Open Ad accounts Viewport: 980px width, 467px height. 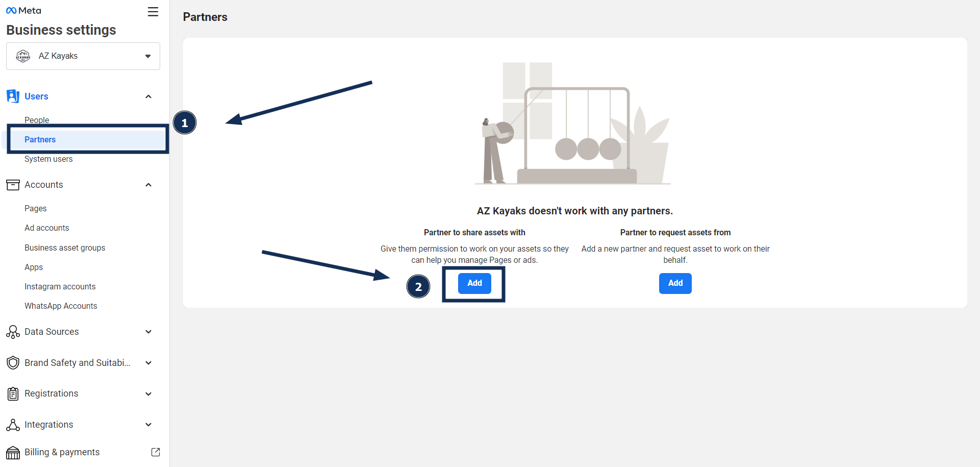(x=47, y=228)
